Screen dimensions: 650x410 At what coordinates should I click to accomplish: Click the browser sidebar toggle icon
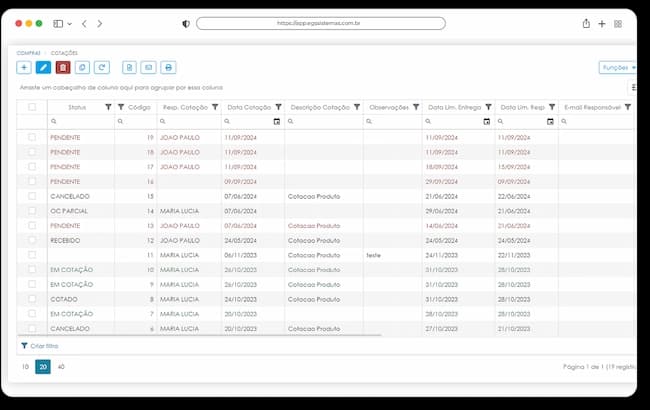(x=58, y=24)
